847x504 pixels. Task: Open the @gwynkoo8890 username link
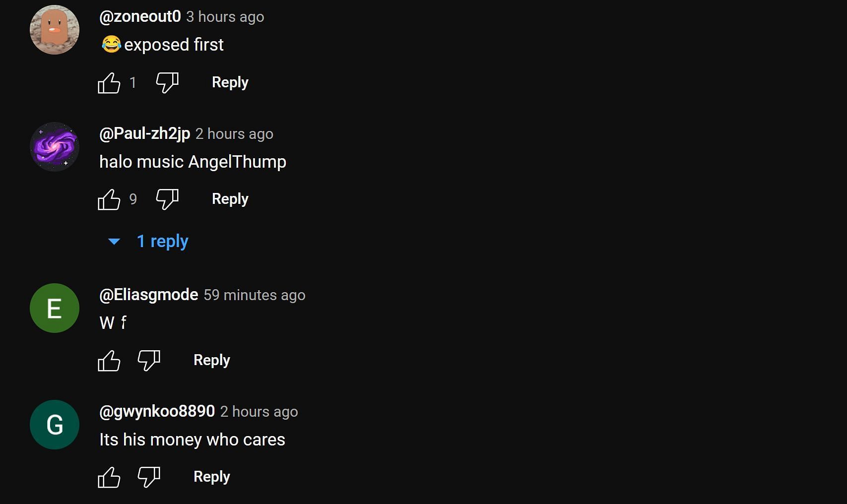coord(157,411)
